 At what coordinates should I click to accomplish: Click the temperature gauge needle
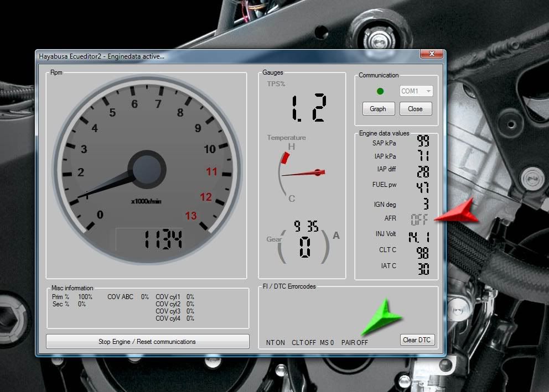pyautogui.click(x=304, y=173)
